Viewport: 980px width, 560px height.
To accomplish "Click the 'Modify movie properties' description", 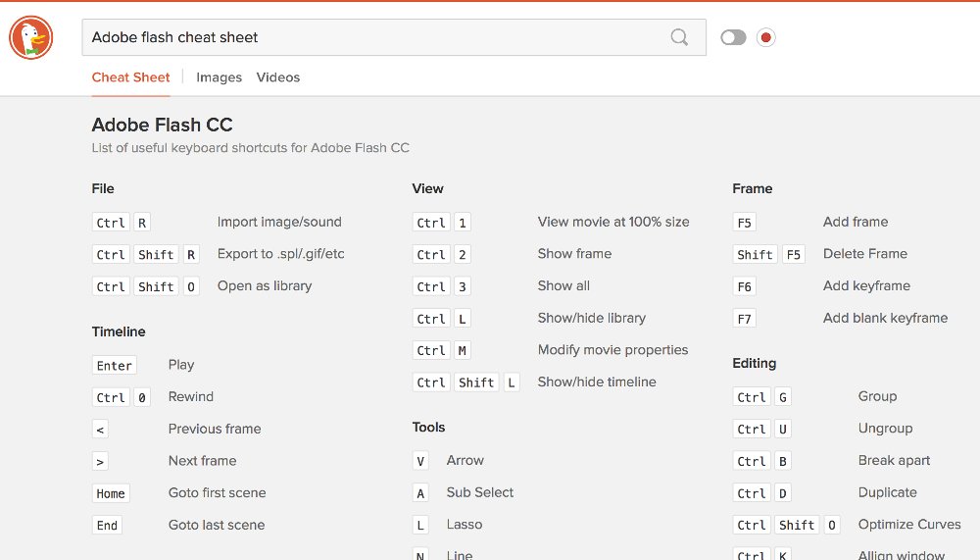I will click(612, 350).
